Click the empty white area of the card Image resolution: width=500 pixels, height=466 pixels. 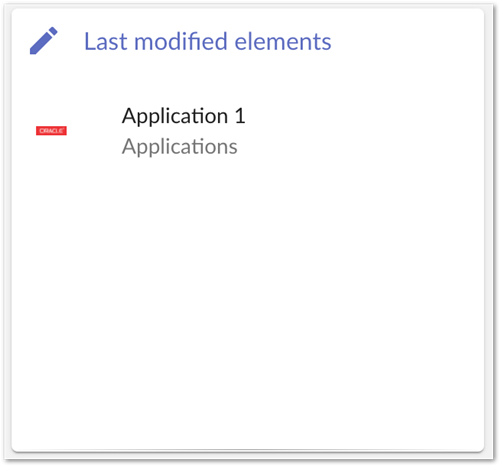[x=247, y=300]
